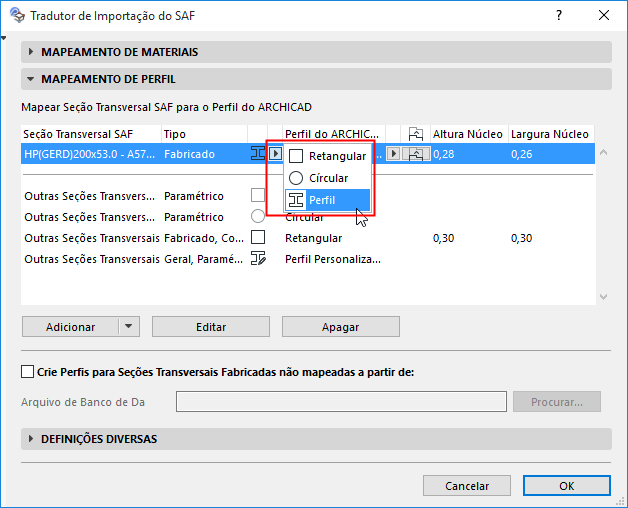
Task: Open ARCHICAD profile arrow button beside 0,28
Action: [x=394, y=154]
